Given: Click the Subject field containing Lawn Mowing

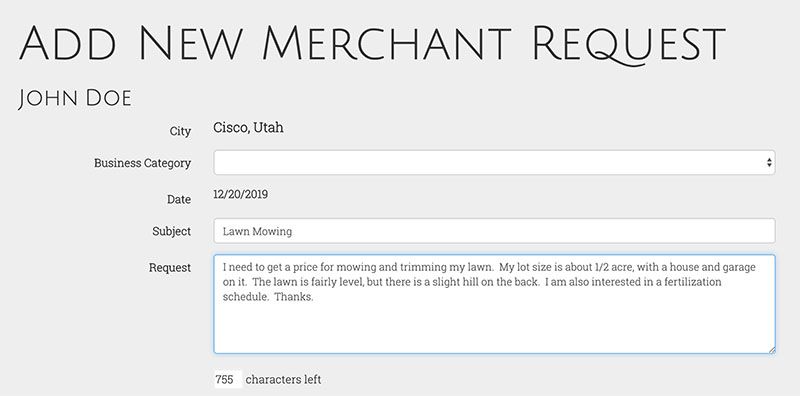Looking at the screenshot, I should 494,231.
